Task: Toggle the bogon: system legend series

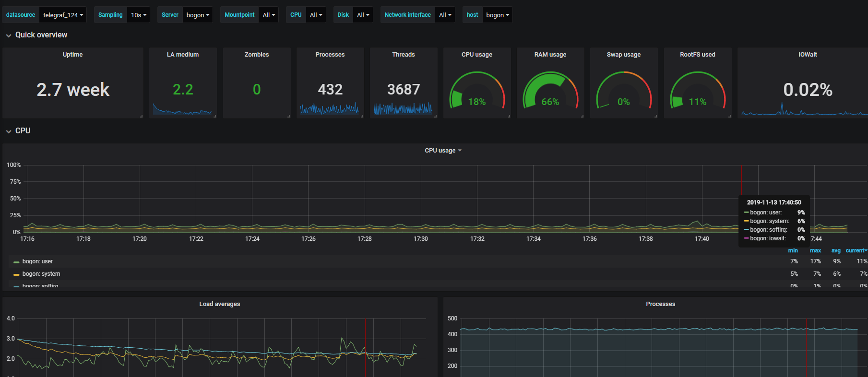Action: [41, 274]
